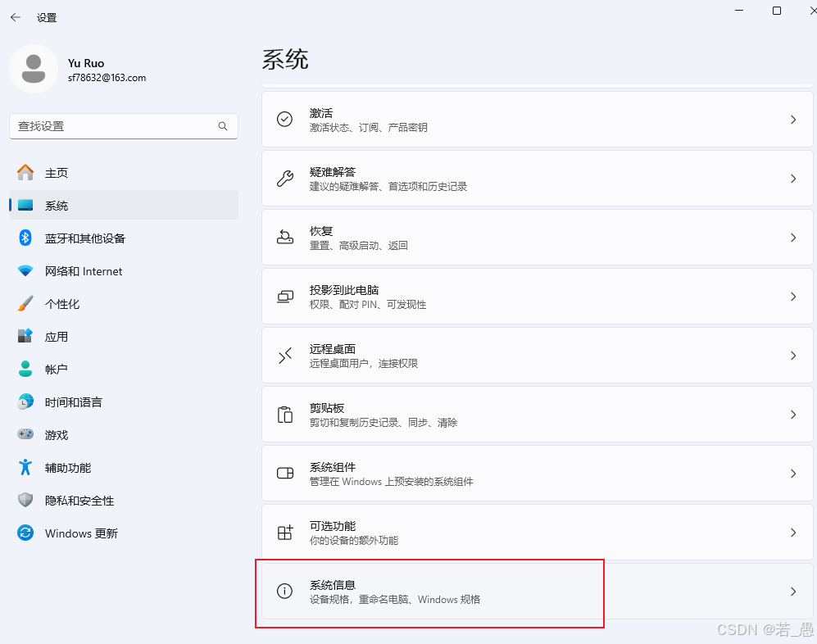Expand the 系统信息 row chevron
The width and height of the screenshot is (817, 644).
[x=793, y=592]
